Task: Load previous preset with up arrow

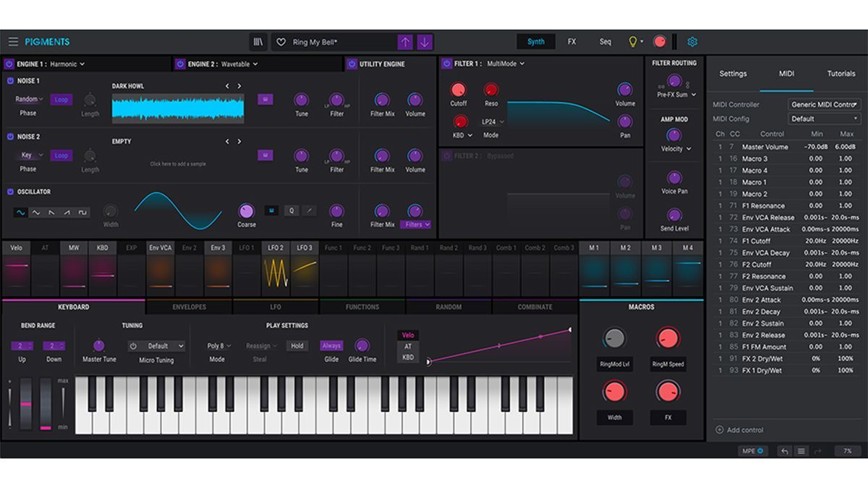Action: coord(406,42)
